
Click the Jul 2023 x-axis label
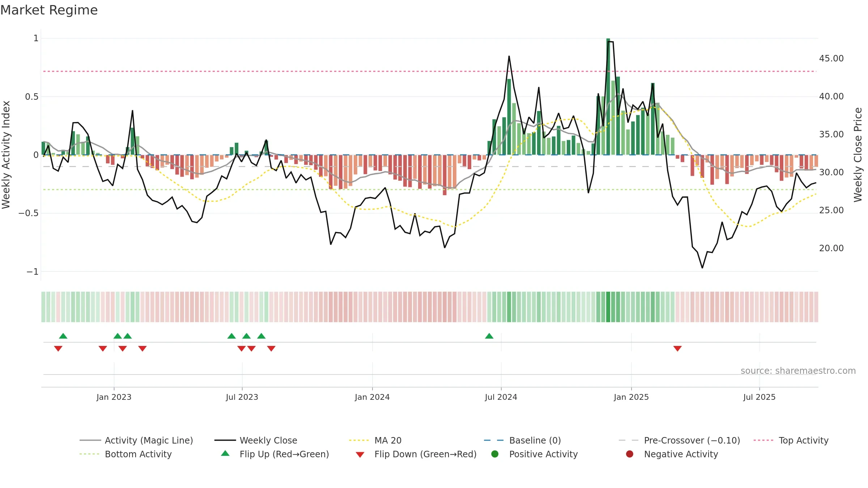[242, 397]
